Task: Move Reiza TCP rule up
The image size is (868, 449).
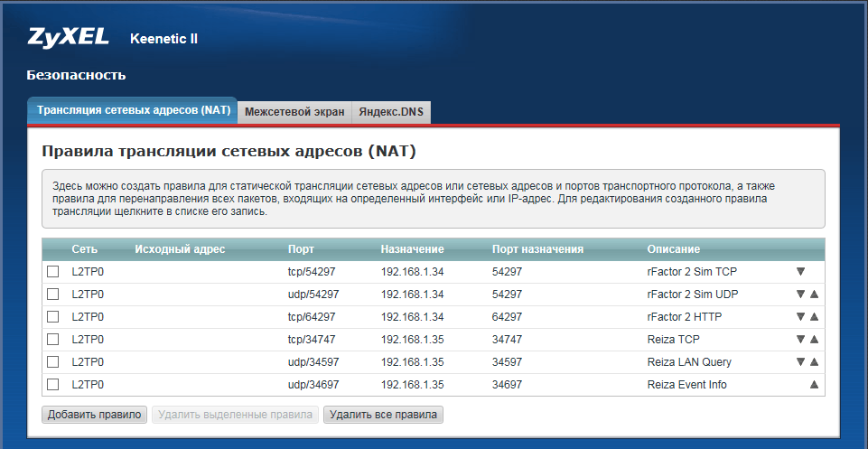Action: tap(814, 339)
